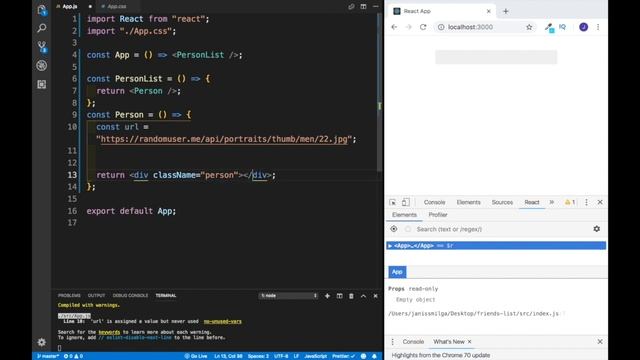The image size is (640, 360).
Task: Kill the terminal with the trash icon
Action: [x=351, y=296]
